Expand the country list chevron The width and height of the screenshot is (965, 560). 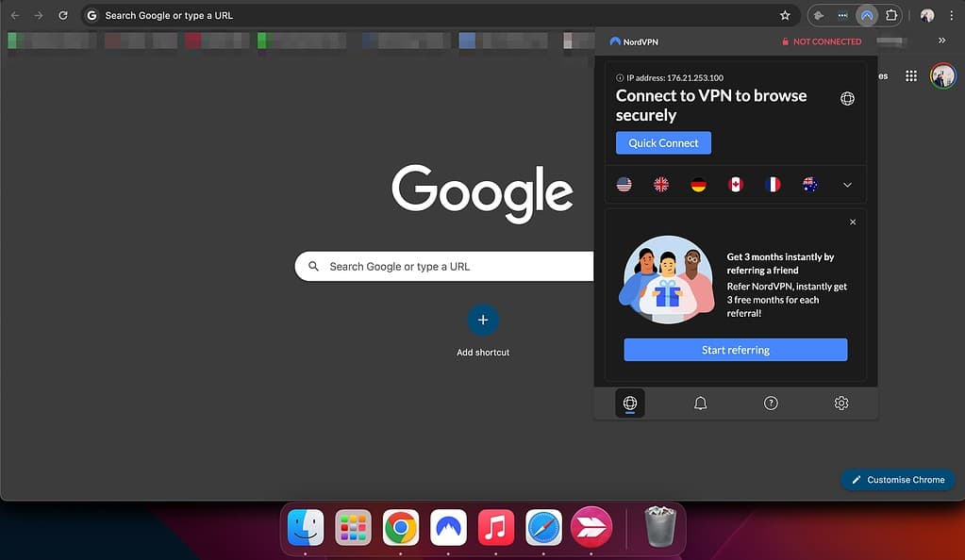coord(847,186)
